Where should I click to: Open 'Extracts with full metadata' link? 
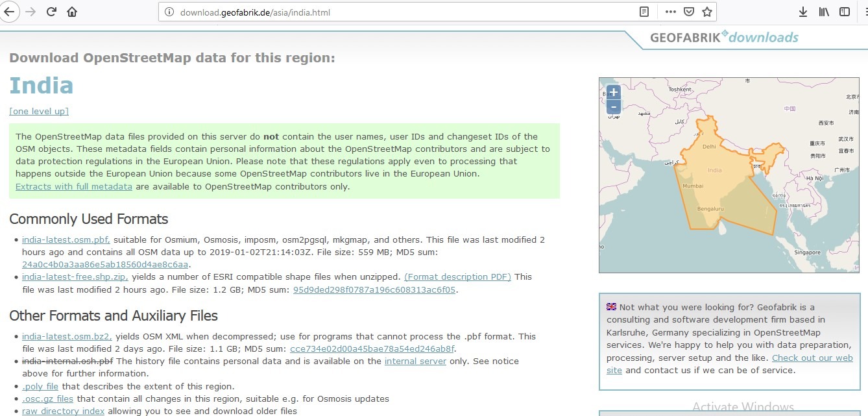[x=74, y=186]
